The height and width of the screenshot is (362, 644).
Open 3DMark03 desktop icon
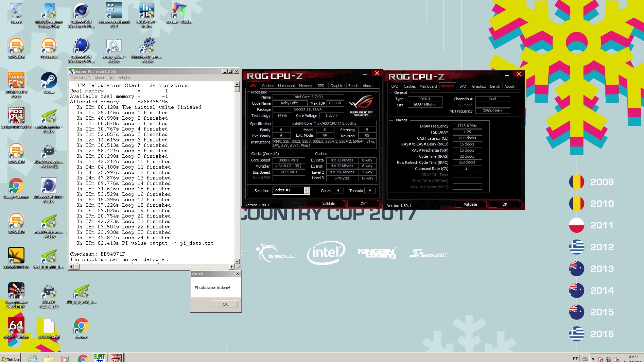(x=16, y=153)
